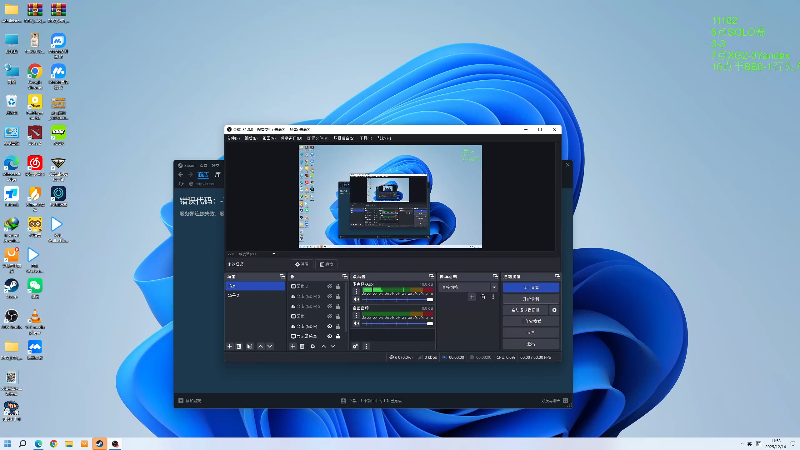This screenshot has height=450, width=800.
Task: Add a new scene with the Scenes plus icon
Action: point(229,346)
